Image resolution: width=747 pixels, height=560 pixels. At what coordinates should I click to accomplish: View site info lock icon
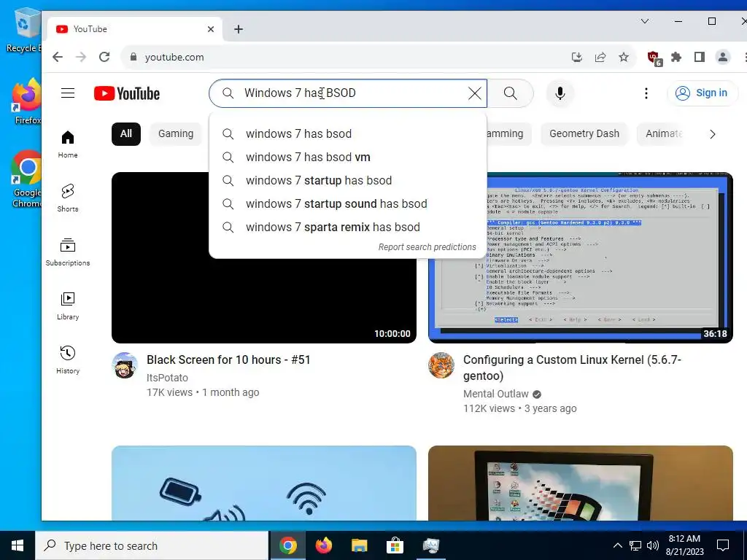[133, 57]
